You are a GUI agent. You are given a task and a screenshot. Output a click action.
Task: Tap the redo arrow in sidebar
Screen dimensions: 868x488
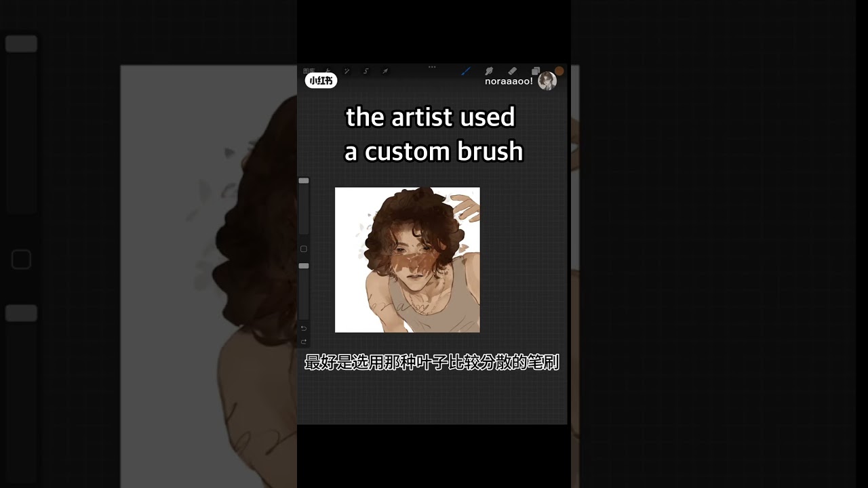coord(304,341)
